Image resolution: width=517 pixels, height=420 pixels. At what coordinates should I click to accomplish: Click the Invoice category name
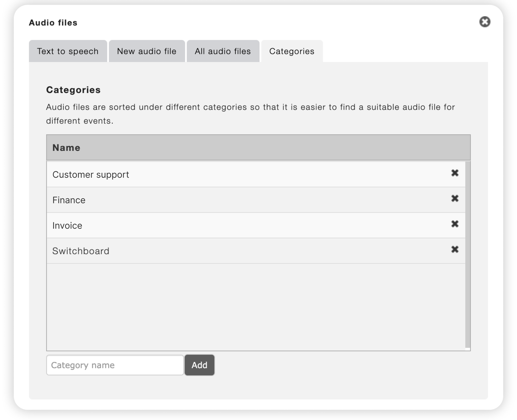pyautogui.click(x=67, y=225)
